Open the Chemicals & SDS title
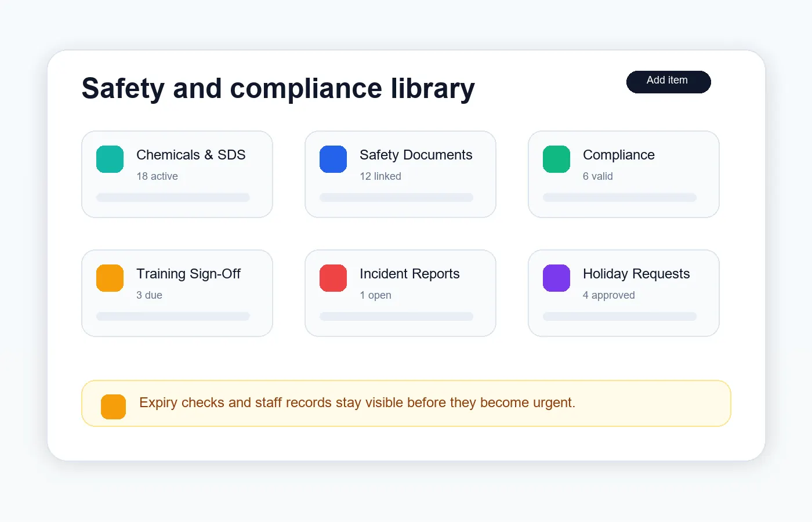The image size is (812, 522). pos(191,155)
